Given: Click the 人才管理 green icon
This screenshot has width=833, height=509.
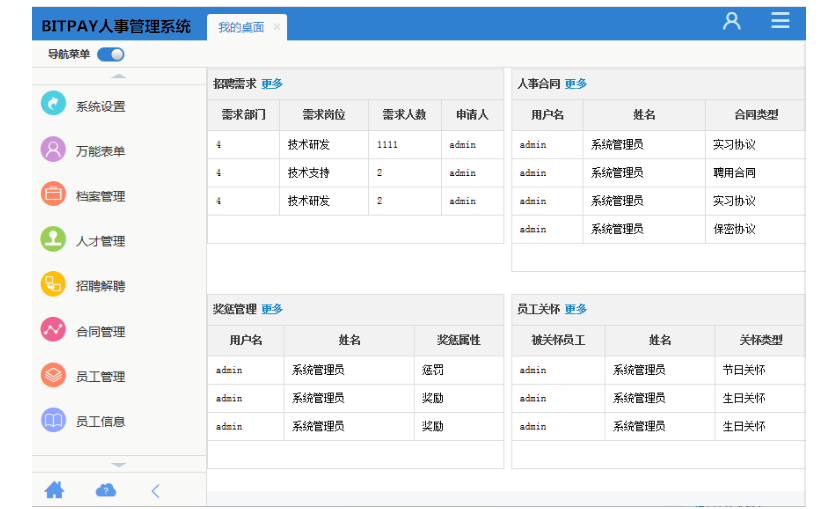Looking at the screenshot, I should click(x=53, y=239).
